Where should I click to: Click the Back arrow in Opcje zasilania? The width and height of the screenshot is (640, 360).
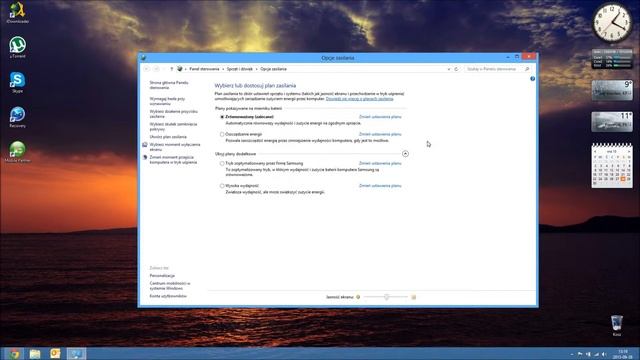(x=147, y=69)
